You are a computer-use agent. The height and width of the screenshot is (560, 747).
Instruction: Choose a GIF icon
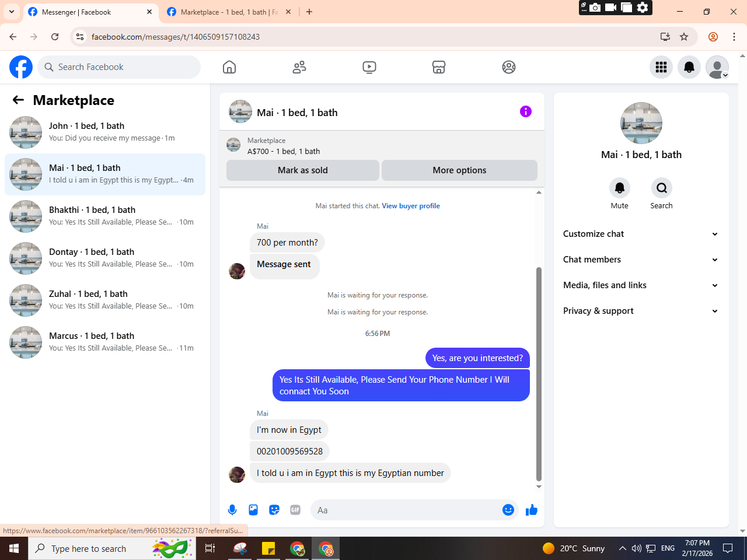point(295,510)
